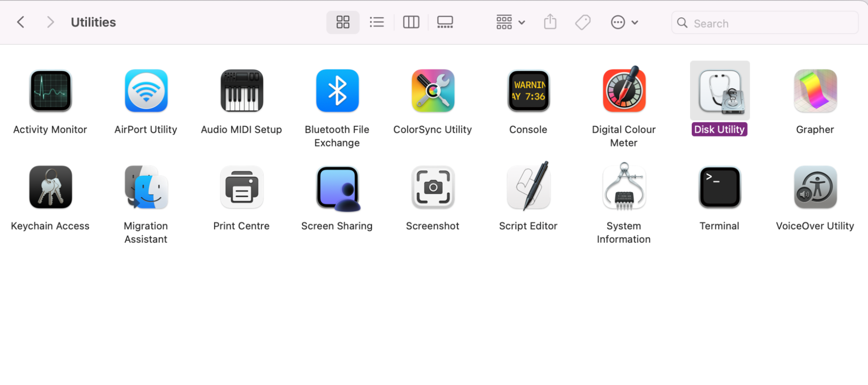868x385 pixels.
Task: Click the Migration Assistant icon
Action: (146, 187)
